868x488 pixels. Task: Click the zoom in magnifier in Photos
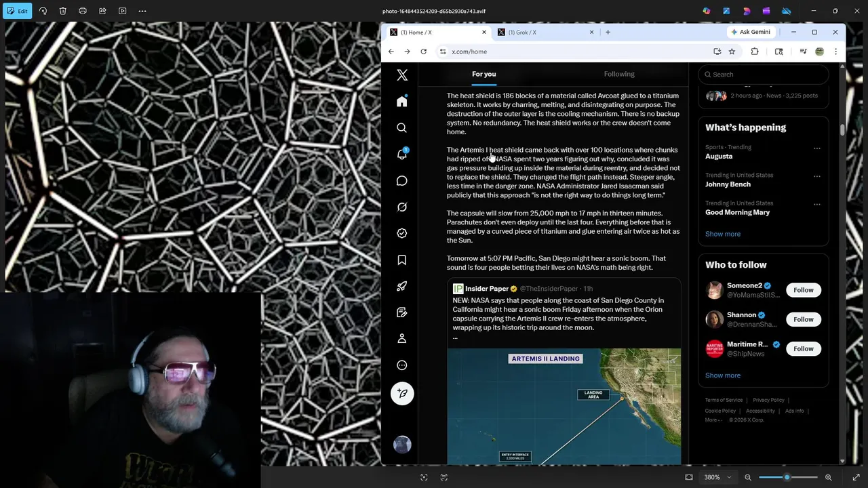coord(828,477)
